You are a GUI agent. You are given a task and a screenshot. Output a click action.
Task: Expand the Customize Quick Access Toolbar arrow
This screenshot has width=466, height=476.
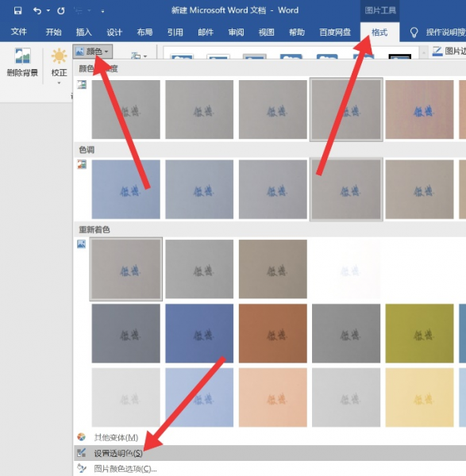pyautogui.click(x=102, y=11)
